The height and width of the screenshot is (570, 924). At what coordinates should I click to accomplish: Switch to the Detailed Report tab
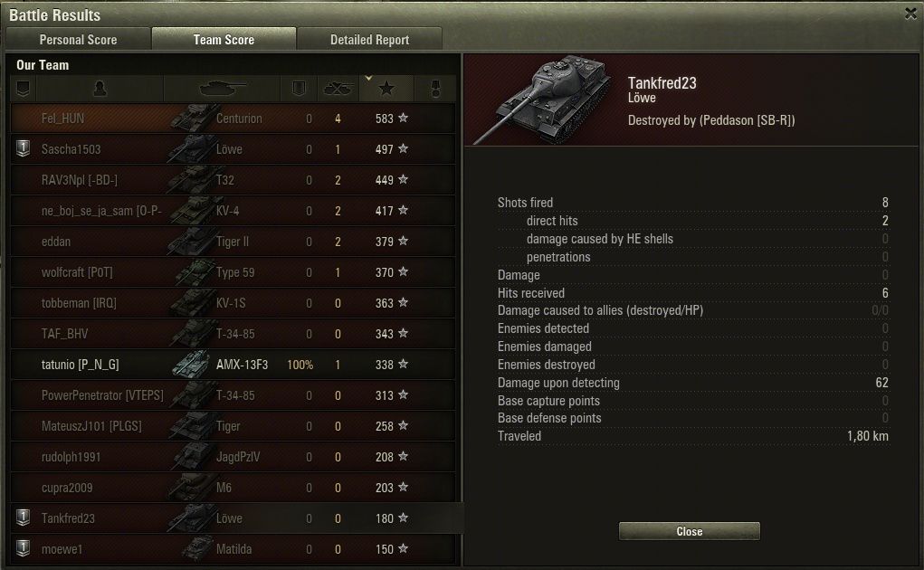tap(369, 40)
